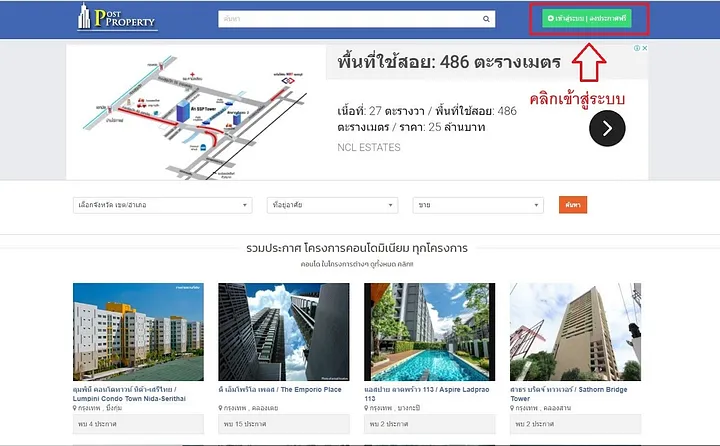This screenshot has height=446, width=720.
Task: Focus the header search input field
Action: tap(349, 19)
